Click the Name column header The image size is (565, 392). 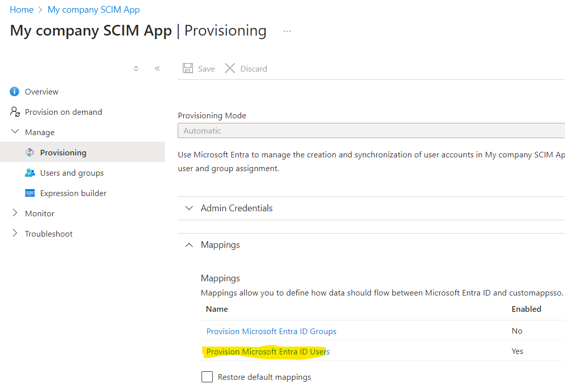(217, 309)
